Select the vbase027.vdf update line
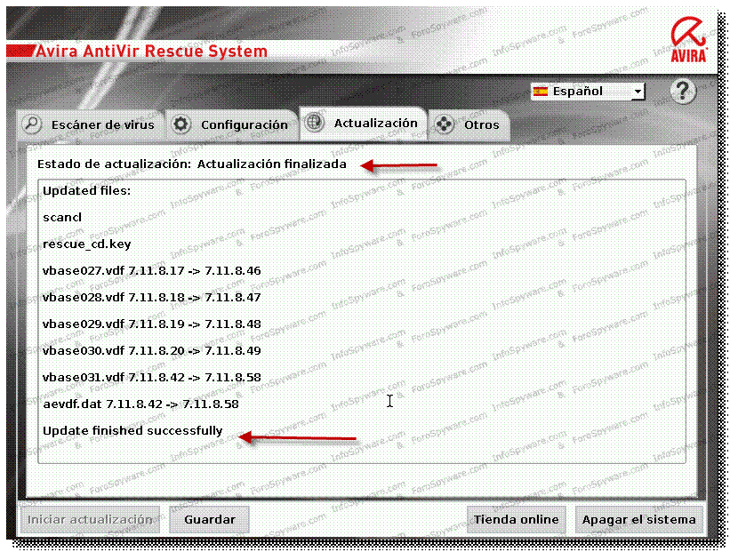Viewport: 738px width, 560px height. tap(151, 270)
